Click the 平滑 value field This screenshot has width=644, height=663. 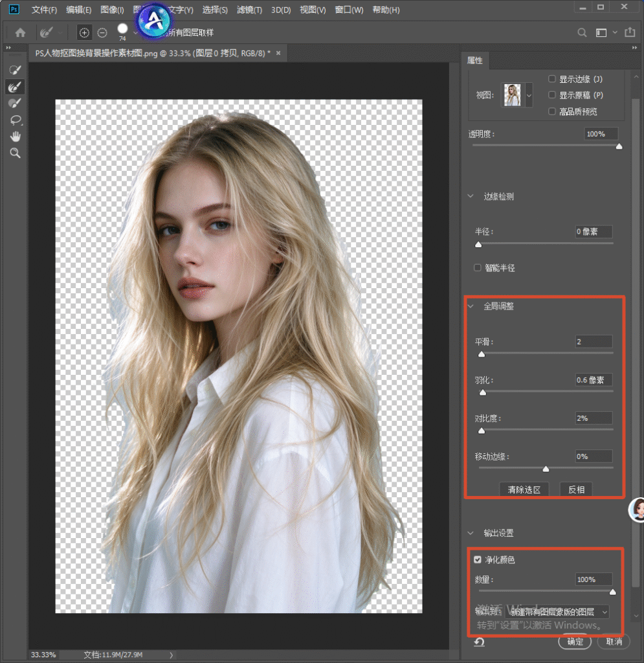(x=594, y=341)
